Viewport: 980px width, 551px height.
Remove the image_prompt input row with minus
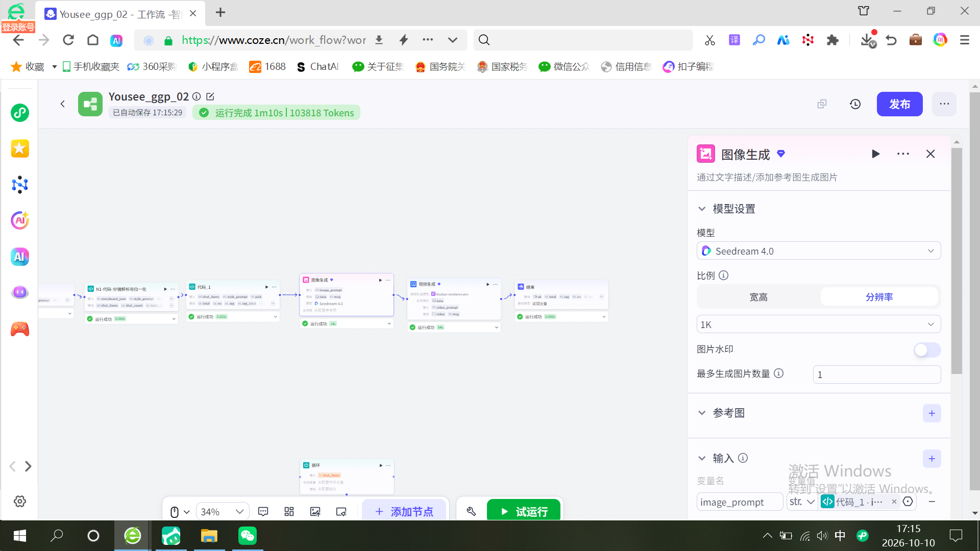[932, 502]
